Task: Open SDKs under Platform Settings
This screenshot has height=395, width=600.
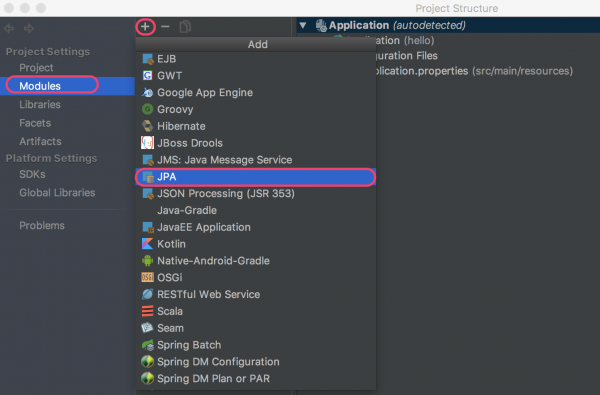Action: [33, 174]
